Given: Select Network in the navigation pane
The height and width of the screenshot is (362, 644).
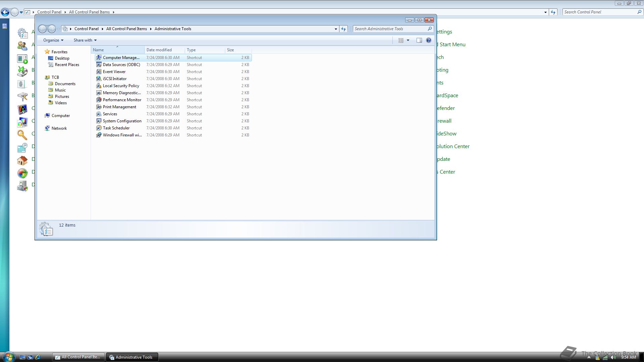Looking at the screenshot, I should click(59, 128).
